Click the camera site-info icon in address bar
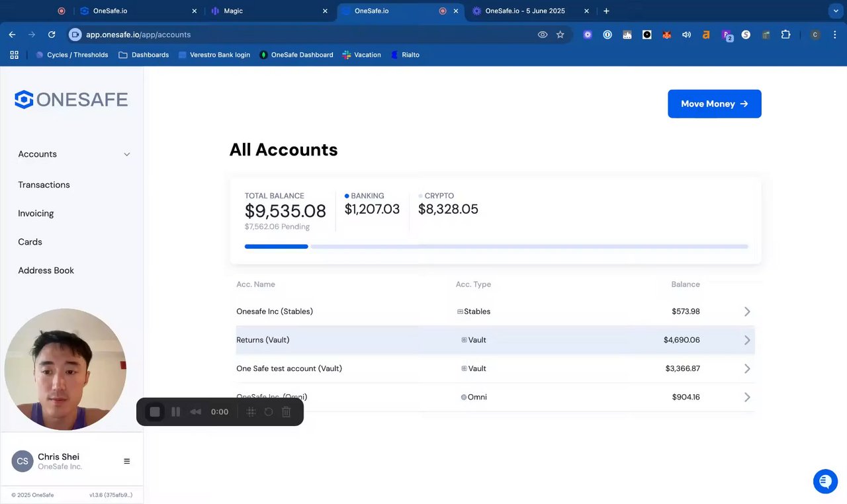 point(75,34)
